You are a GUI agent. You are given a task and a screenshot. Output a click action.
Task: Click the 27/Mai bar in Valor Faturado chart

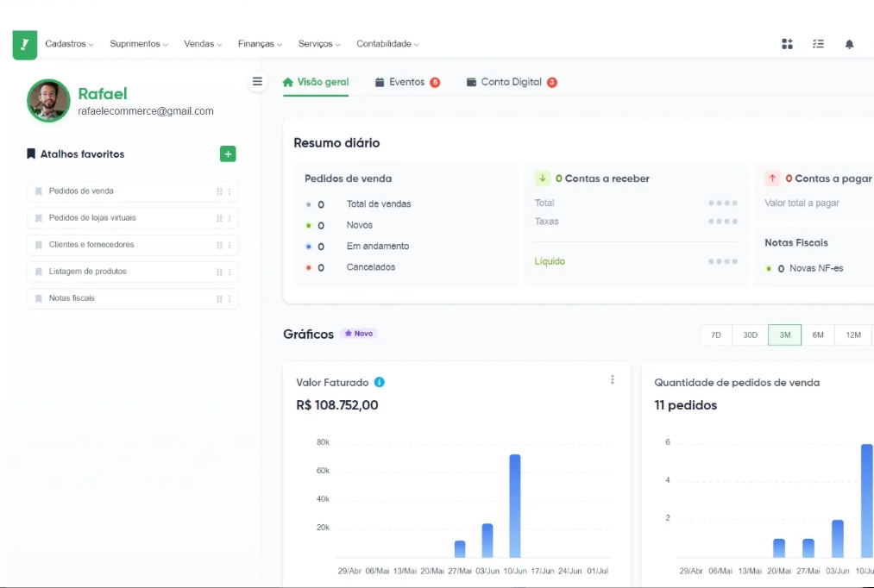(x=460, y=549)
